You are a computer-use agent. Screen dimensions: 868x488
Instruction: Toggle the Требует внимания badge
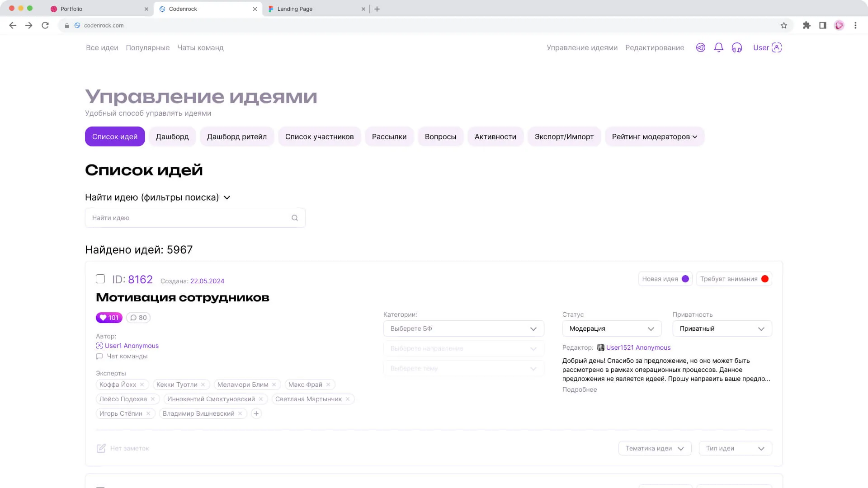tap(733, 279)
